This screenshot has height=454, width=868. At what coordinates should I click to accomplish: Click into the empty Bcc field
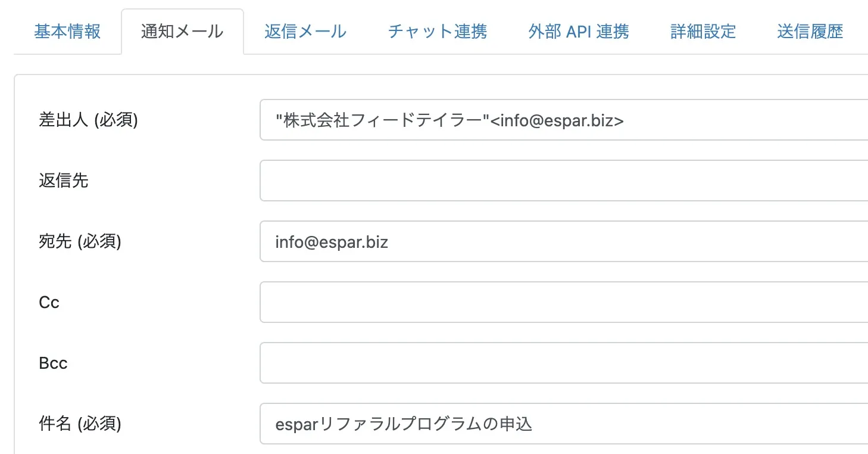(x=564, y=363)
